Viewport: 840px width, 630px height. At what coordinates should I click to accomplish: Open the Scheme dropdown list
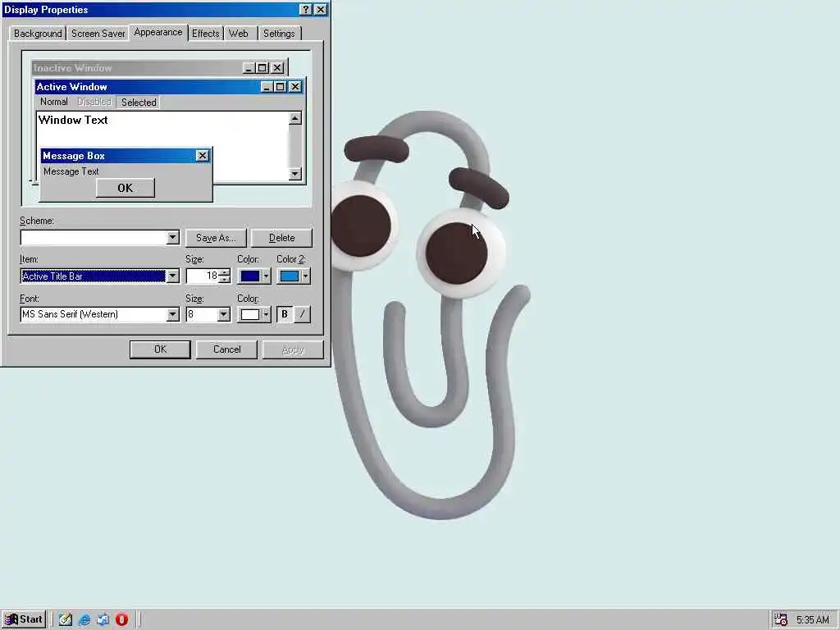(172, 237)
